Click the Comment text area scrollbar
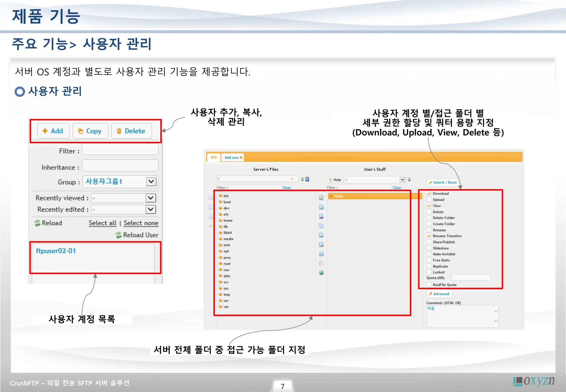Viewport: 566px width, 392px height. [x=496, y=316]
